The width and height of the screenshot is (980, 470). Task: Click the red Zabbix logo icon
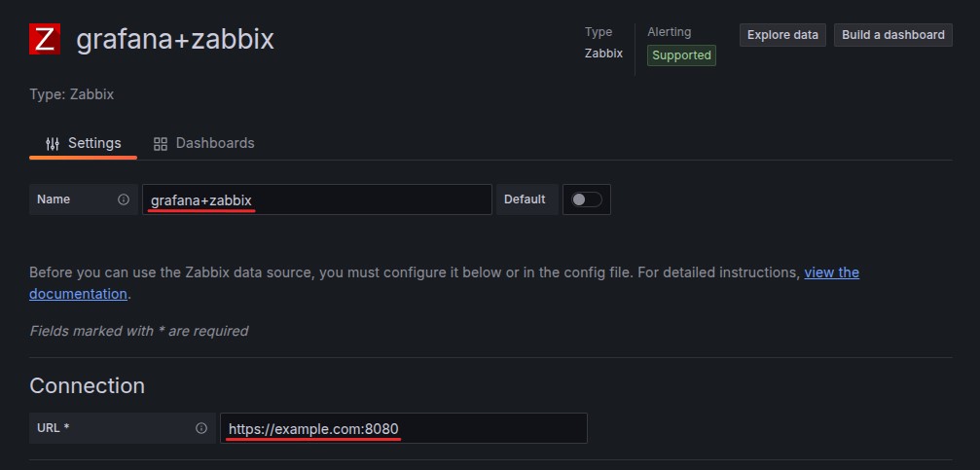pyautogui.click(x=43, y=40)
